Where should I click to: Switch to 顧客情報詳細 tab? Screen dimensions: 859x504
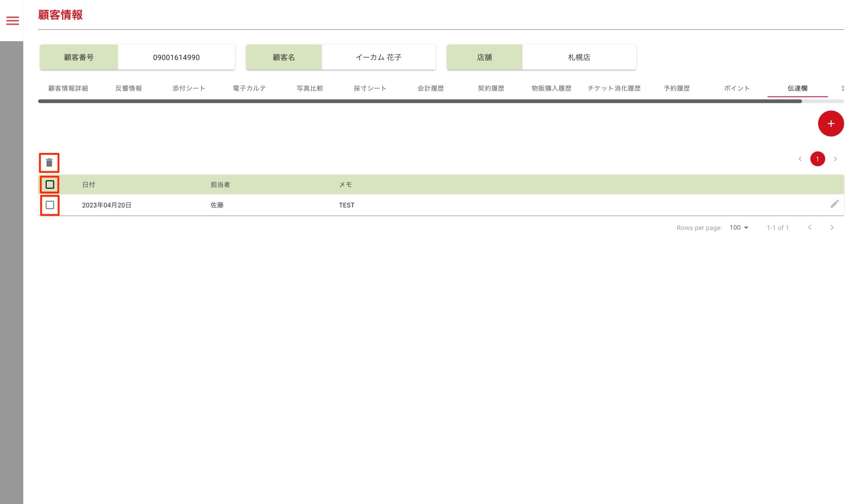click(x=68, y=89)
